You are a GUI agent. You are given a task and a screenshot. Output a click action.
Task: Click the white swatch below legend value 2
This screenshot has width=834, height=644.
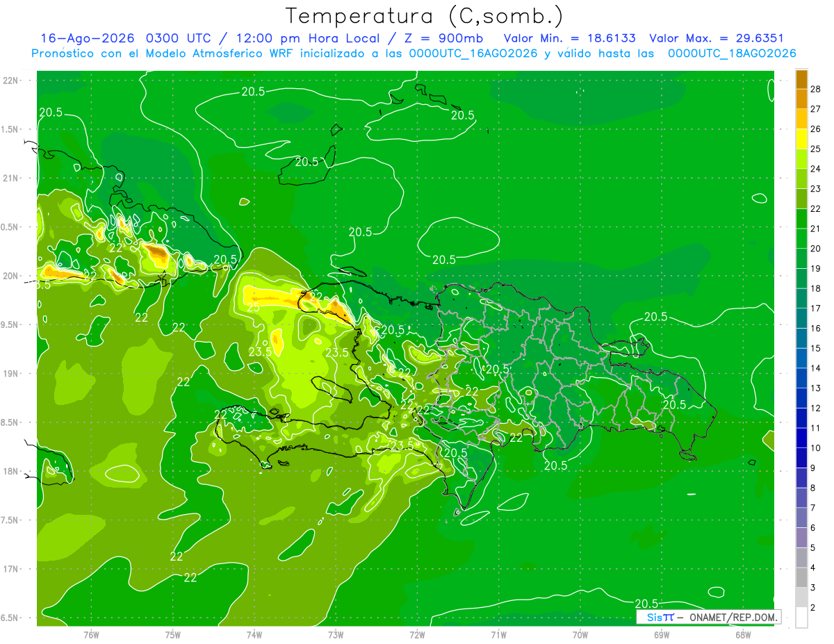(x=801, y=618)
